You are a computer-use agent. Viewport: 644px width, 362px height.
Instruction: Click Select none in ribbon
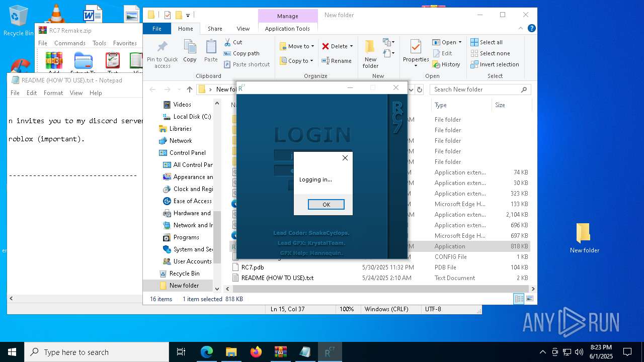490,53
